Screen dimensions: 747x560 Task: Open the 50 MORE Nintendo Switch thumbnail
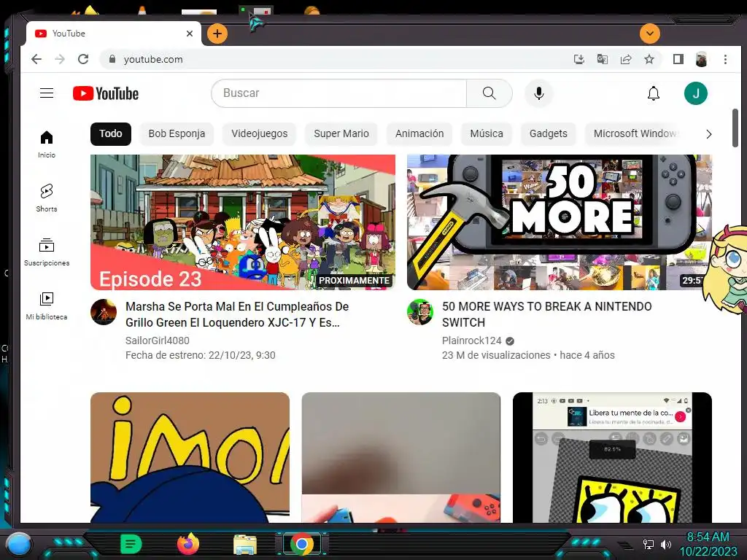click(560, 222)
